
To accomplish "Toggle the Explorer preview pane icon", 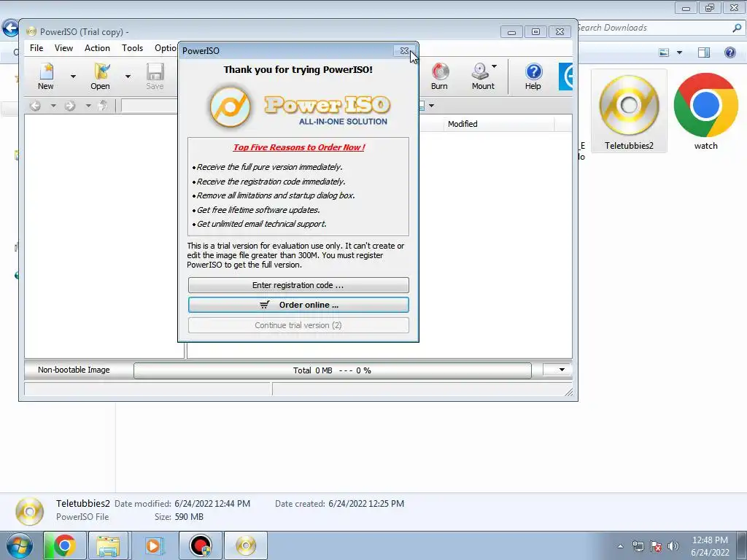I will (704, 52).
